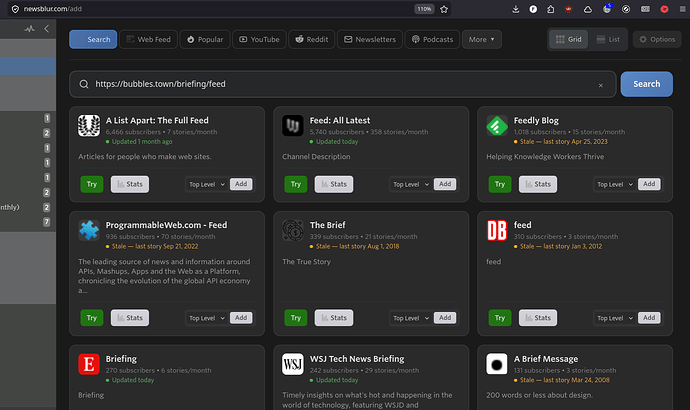The width and height of the screenshot is (690, 410).
Task: Select the Podcasts tab
Action: [432, 40]
